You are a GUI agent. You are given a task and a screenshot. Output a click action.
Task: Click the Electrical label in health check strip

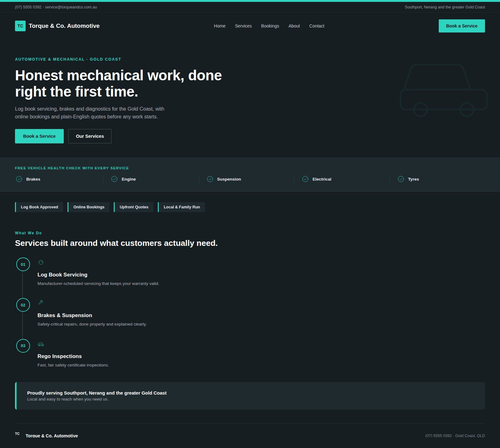pyautogui.click(x=322, y=179)
